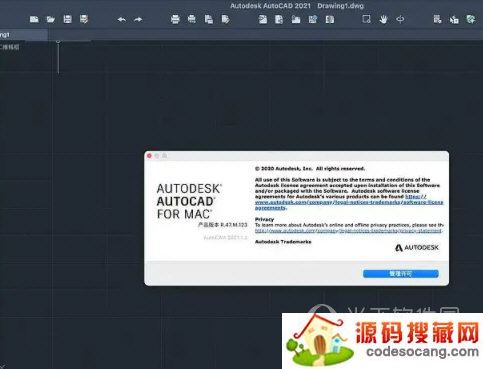Activate the Pan hand tool
This screenshot has width=483, height=369.
coord(383,20)
